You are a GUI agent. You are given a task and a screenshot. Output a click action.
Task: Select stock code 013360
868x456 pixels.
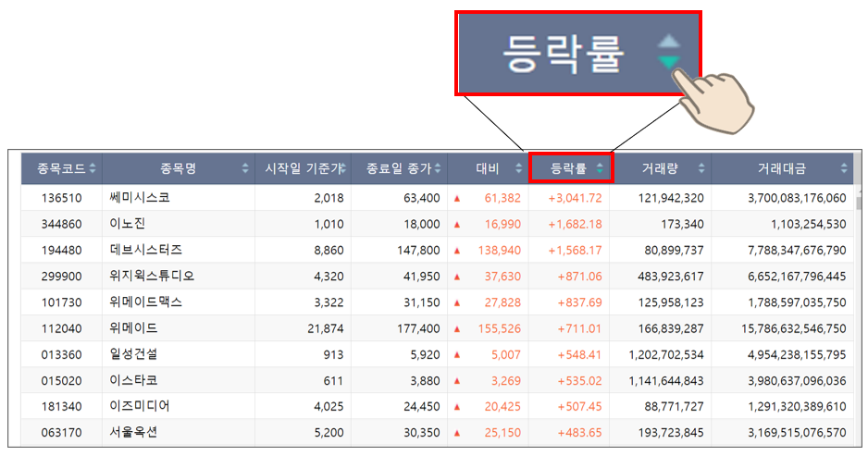click(61, 355)
